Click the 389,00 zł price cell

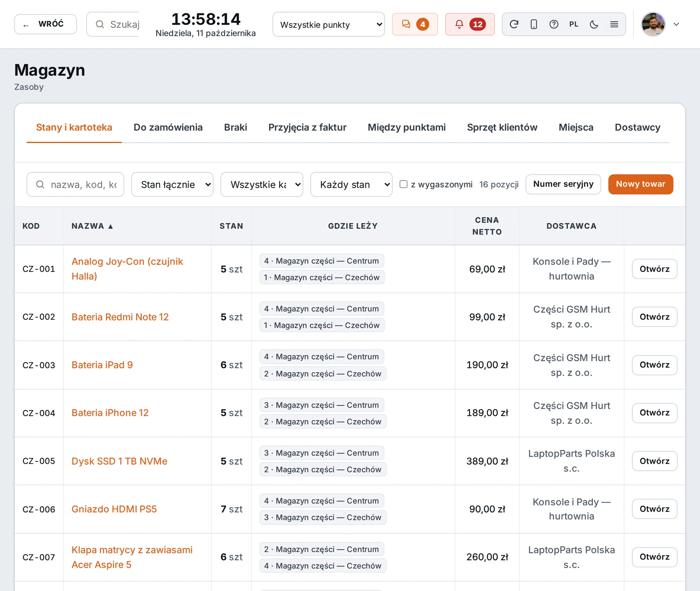coord(487,461)
